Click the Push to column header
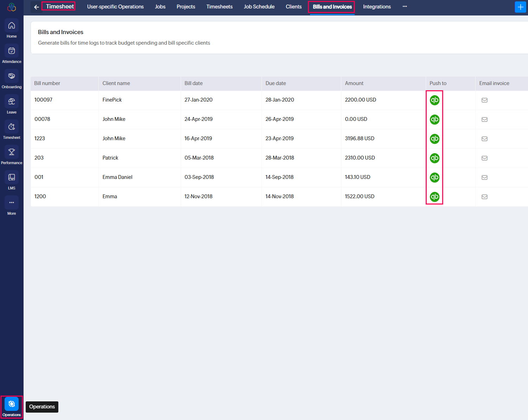Screen dimensions: 528x420 click(x=438, y=83)
